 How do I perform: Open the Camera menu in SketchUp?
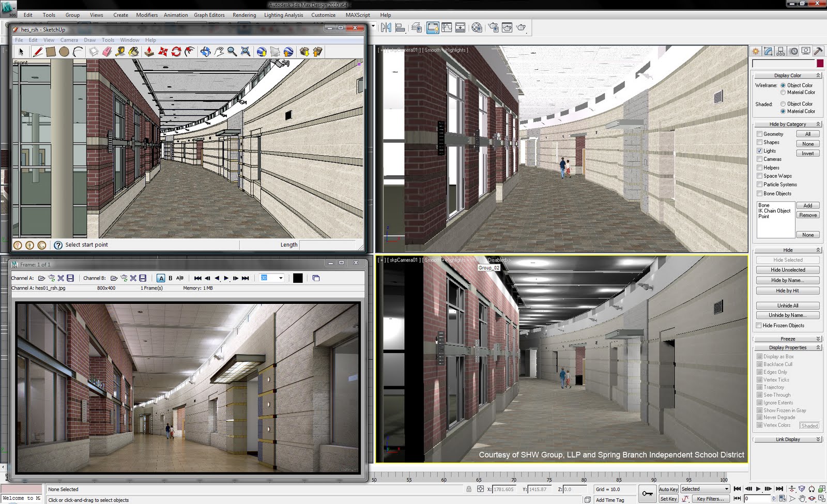pyautogui.click(x=69, y=40)
